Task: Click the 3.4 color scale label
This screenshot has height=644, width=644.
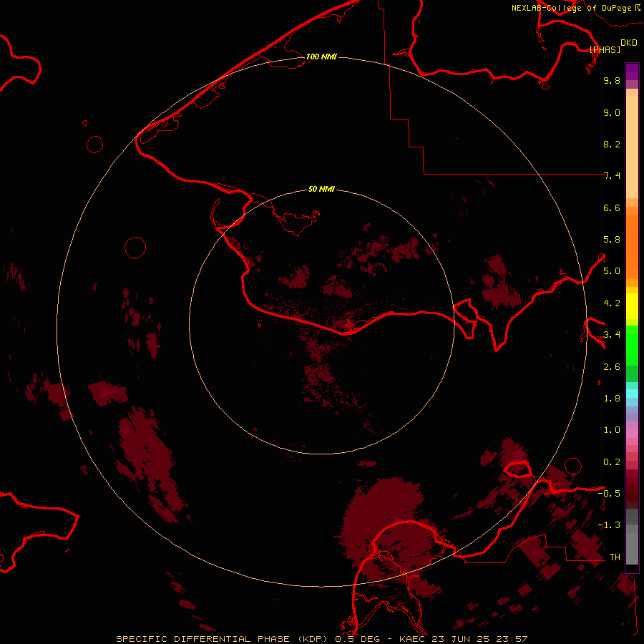Action: point(612,335)
